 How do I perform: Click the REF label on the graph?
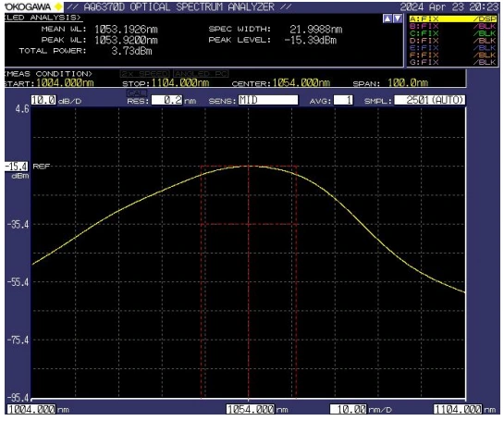tap(42, 167)
